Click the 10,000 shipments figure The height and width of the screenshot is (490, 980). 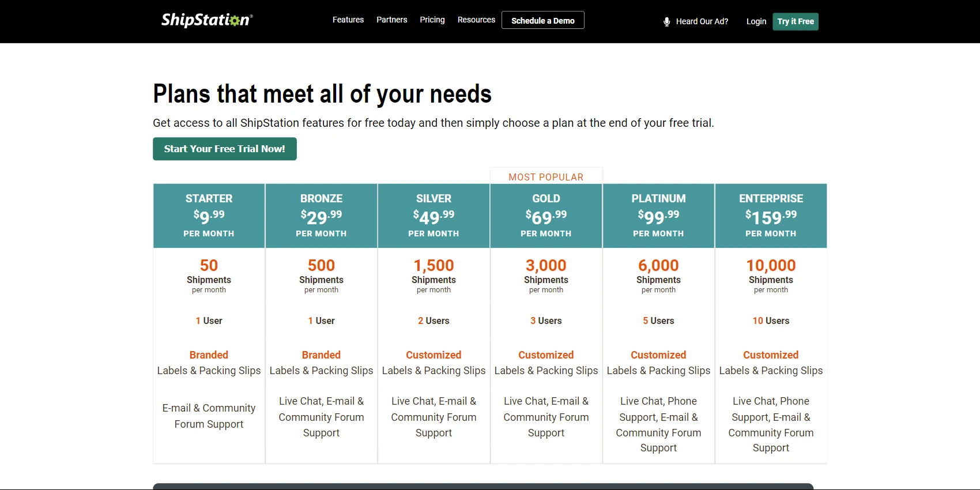(771, 265)
